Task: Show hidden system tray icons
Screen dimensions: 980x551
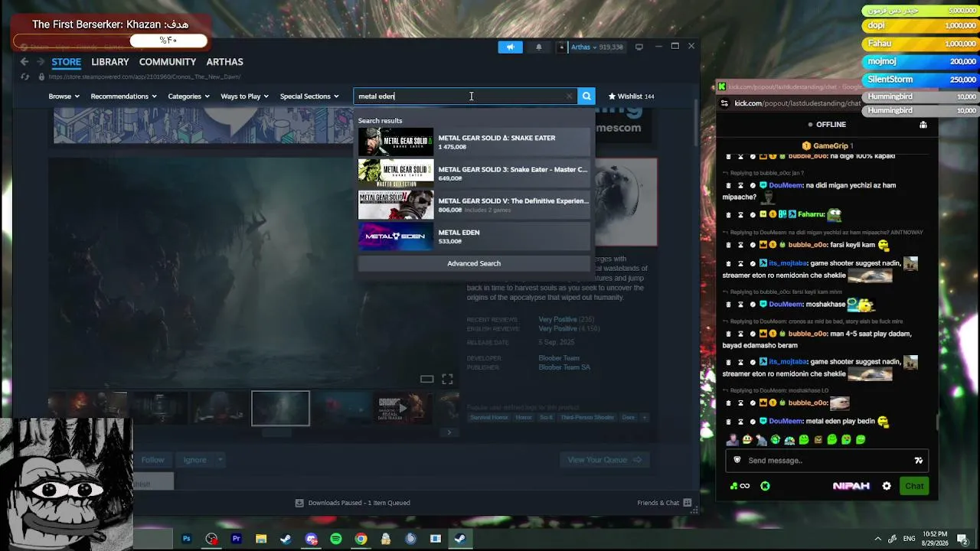Action: (878, 539)
